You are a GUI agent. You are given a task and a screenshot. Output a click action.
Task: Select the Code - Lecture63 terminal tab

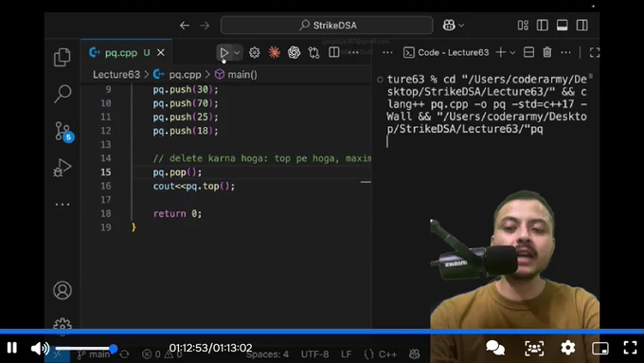pyautogui.click(x=446, y=53)
